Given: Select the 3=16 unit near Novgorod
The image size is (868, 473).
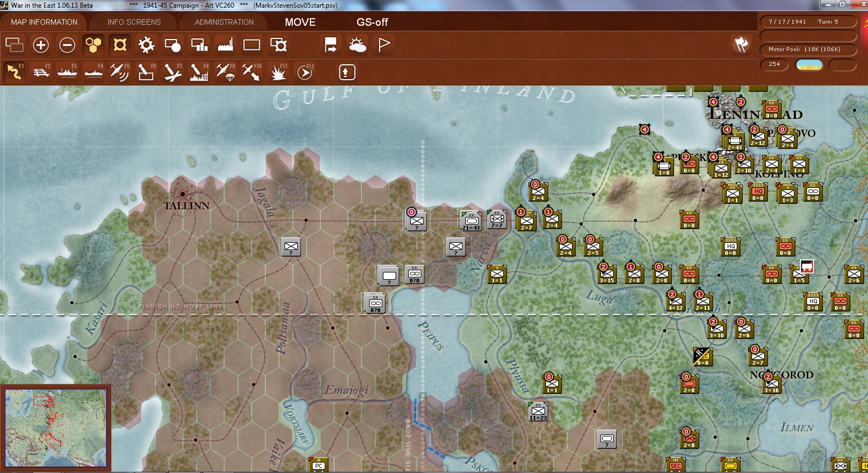Looking at the screenshot, I should pos(772,384).
